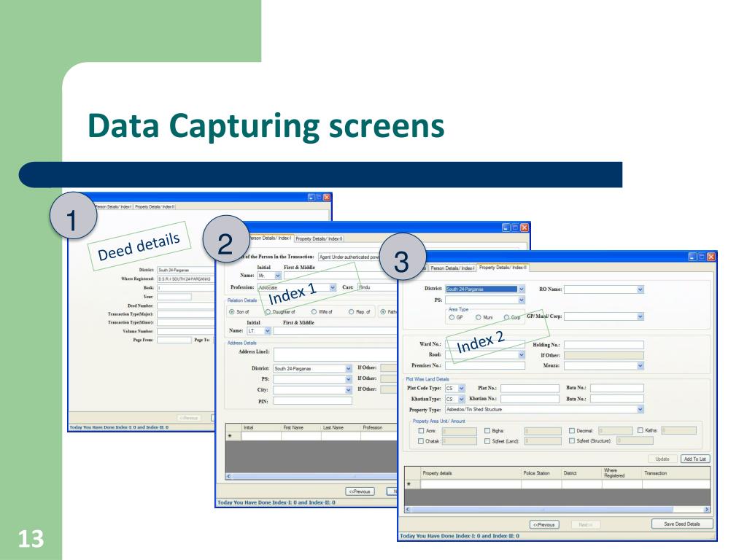747x560 pixels.
Task: Select Corp area type radio button
Action: coord(506,317)
